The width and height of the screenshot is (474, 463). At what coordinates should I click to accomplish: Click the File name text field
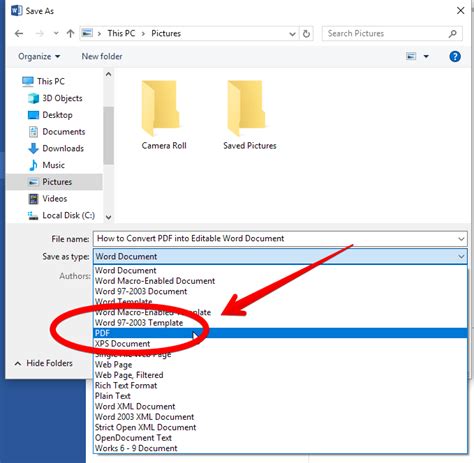[280, 239]
